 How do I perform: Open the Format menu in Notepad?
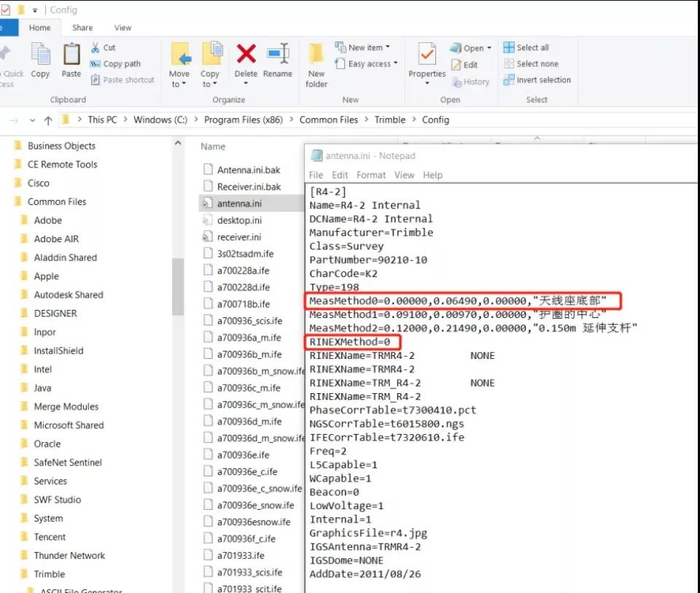(x=371, y=175)
